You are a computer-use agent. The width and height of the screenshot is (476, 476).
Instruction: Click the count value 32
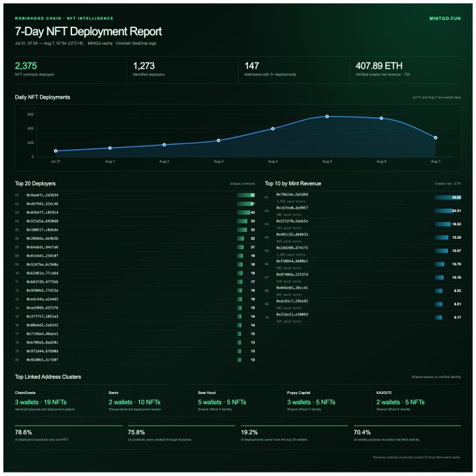tap(253, 230)
